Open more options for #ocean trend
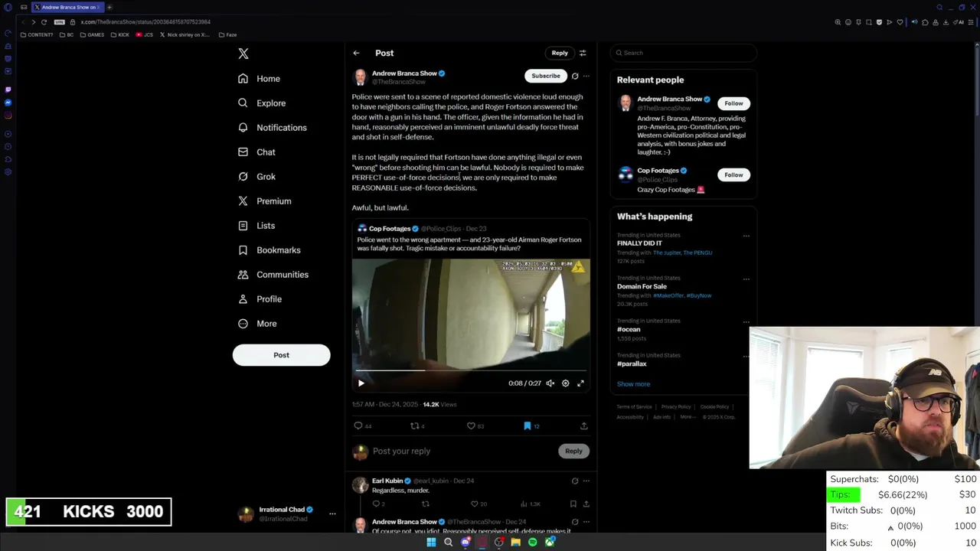This screenshot has height=551, width=980. click(x=746, y=321)
